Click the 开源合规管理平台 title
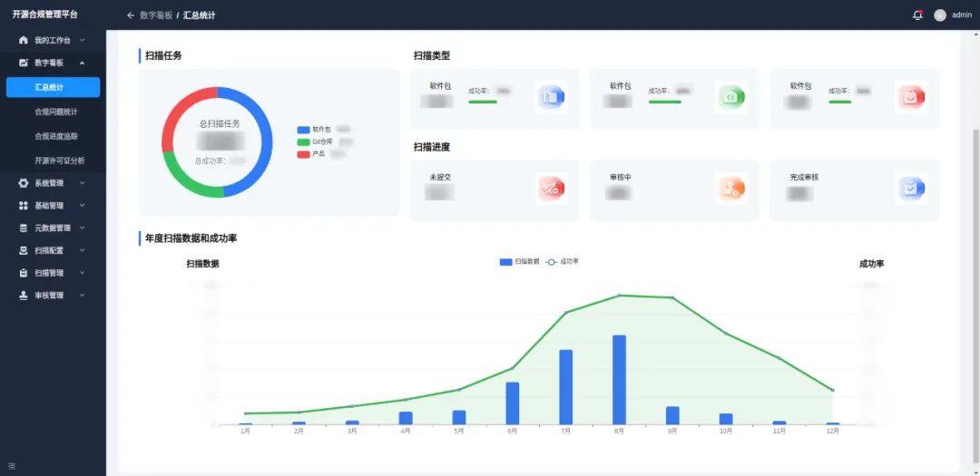 click(45, 15)
